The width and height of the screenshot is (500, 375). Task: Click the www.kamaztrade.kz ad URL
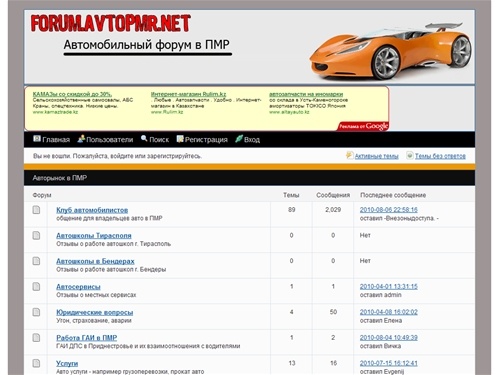pos(55,112)
